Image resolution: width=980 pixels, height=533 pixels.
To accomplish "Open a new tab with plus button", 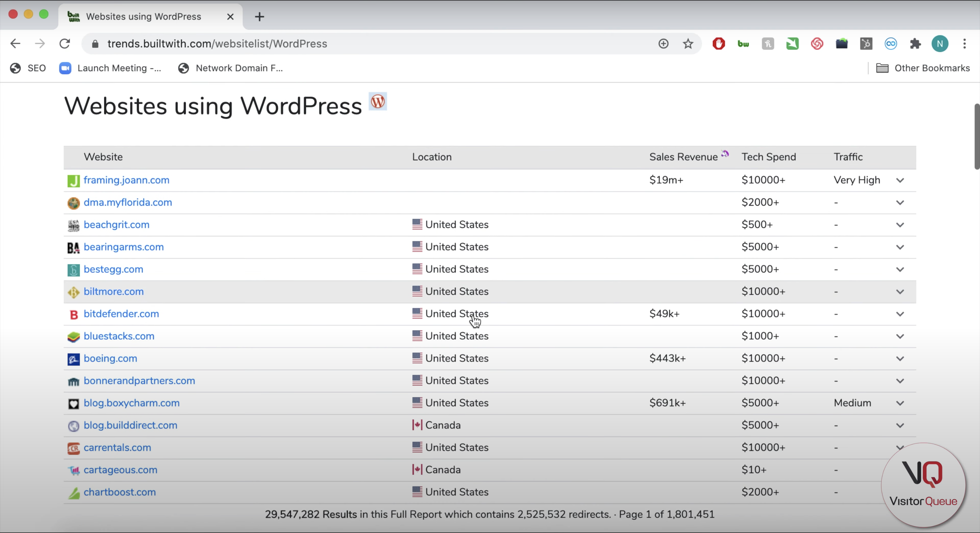I will [260, 17].
